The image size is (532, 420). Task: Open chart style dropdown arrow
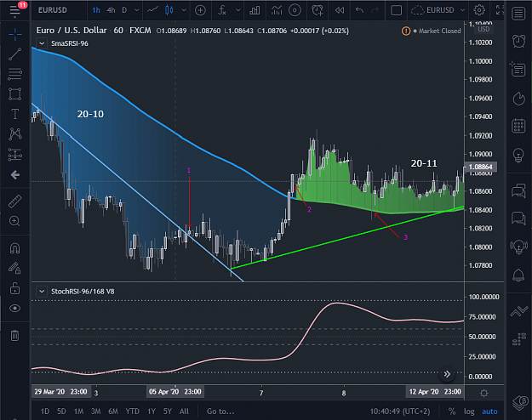(184, 10)
